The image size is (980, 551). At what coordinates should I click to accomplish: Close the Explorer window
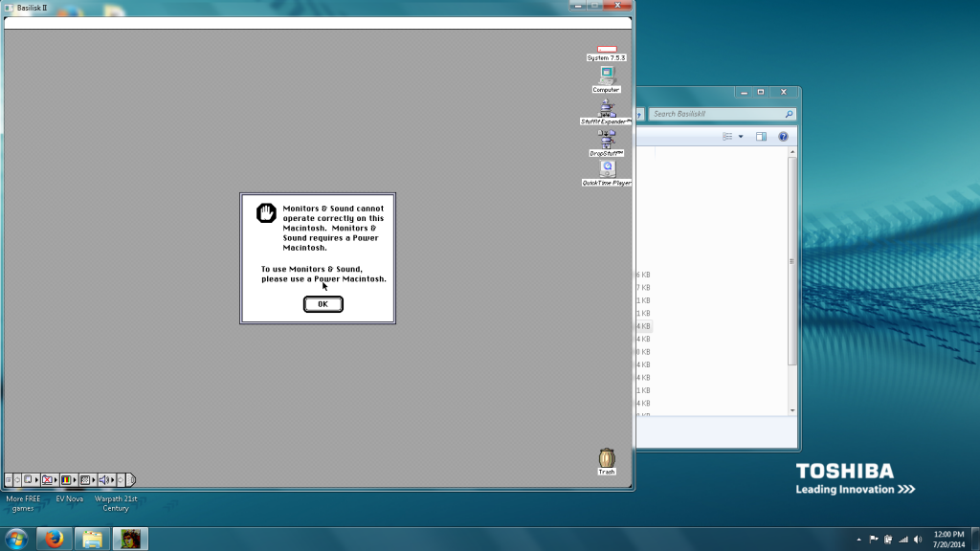784,92
